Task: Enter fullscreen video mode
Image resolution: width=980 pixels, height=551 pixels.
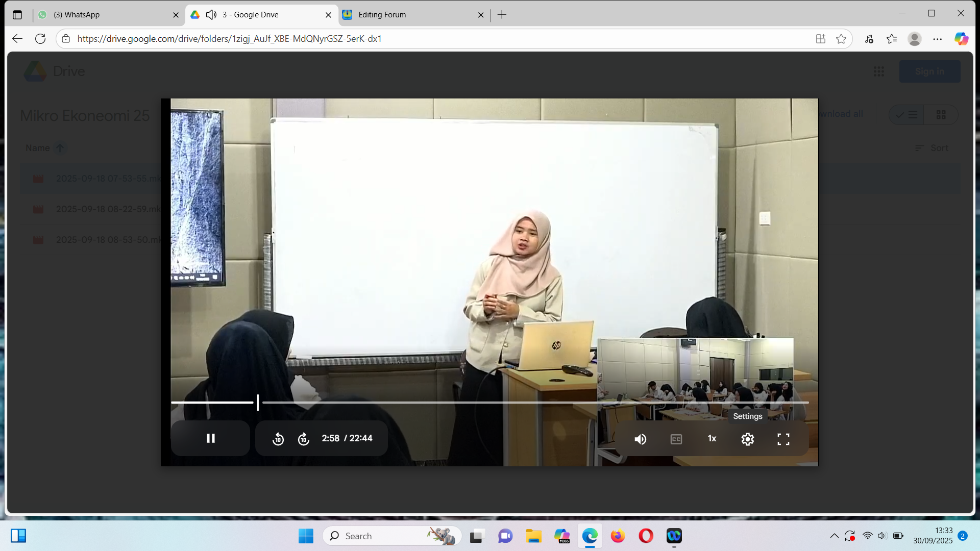Action: pos(783,439)
